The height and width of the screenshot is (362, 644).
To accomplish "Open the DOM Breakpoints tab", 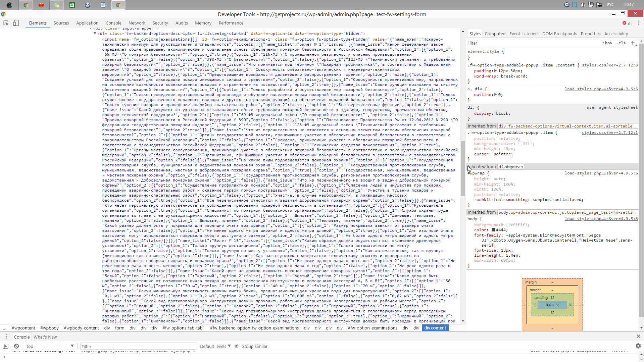I will (559, 34).
